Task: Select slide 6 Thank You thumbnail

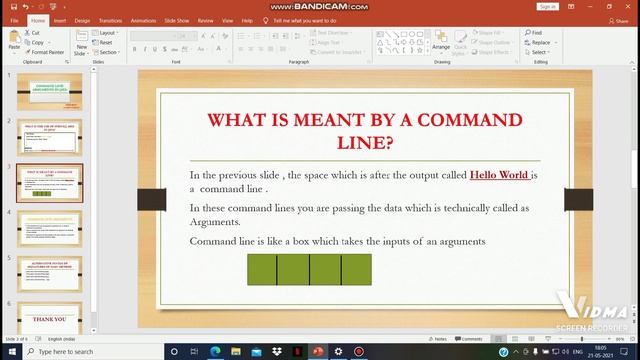Action: 49,318
